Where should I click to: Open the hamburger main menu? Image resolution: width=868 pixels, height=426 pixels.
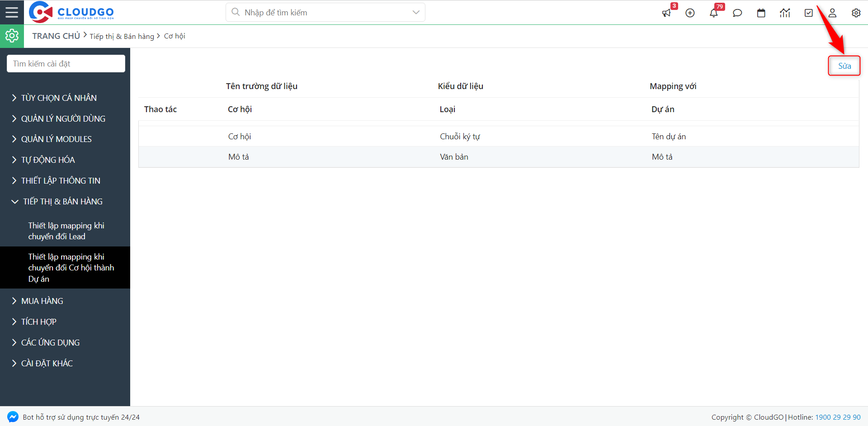click(x=12, y=12)
